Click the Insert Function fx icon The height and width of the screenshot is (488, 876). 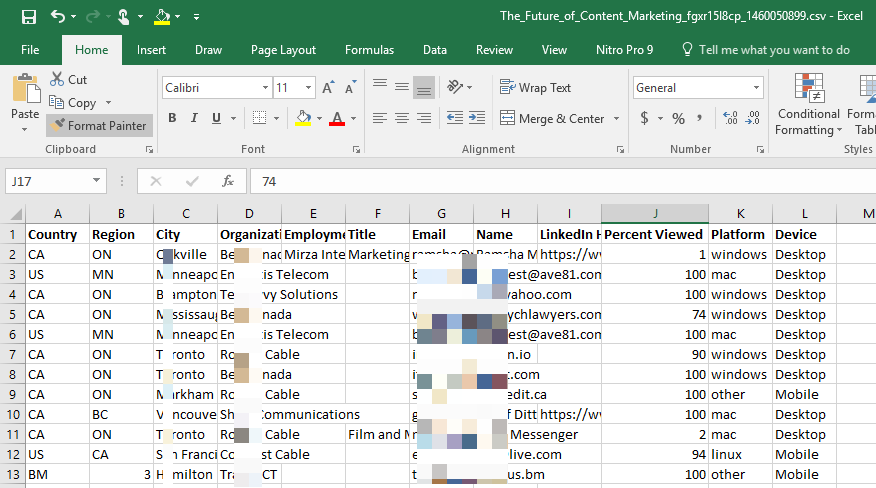(228, 181)
